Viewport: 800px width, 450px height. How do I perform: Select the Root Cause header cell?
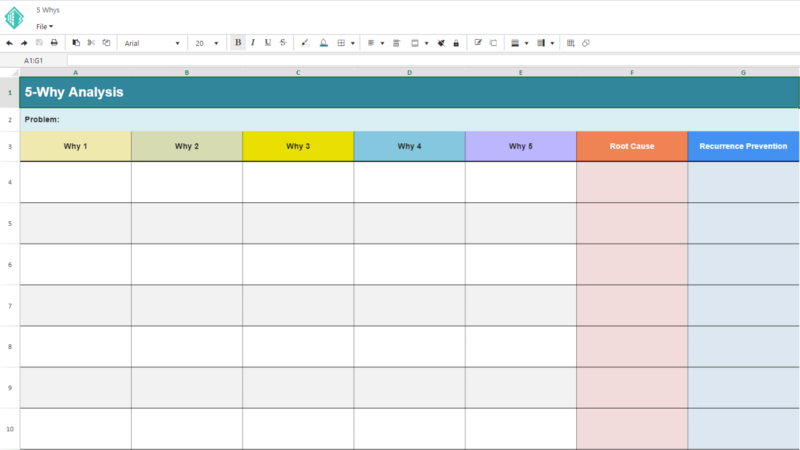pyautogui.click(x=631, y=146)
